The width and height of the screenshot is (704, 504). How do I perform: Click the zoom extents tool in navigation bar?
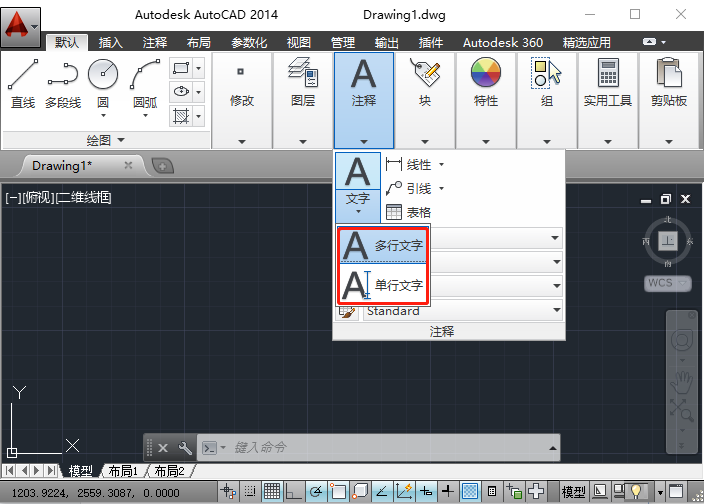[x=682, y=411]
